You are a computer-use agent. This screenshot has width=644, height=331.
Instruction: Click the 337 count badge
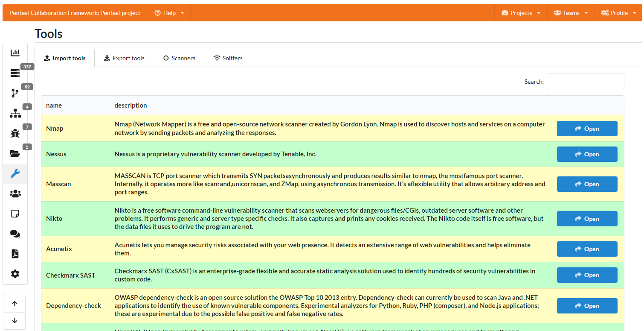point(27,67)
